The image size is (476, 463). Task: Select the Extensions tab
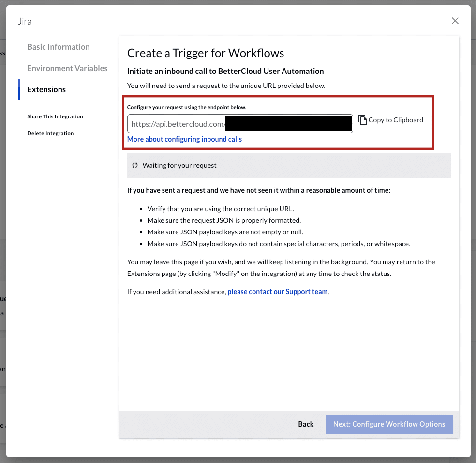(x=46, y=89)
